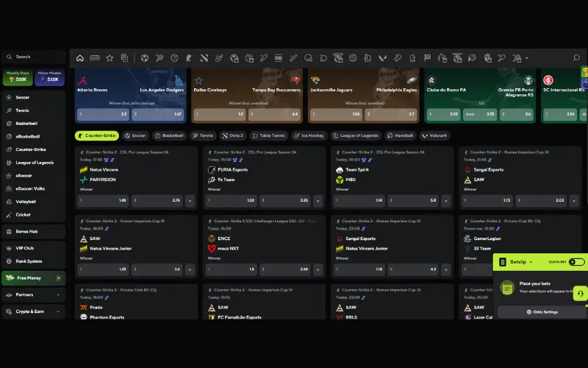Viewport: 588px width, 368px height.
Task: Expand markets for Natus Vincere vs PARIVISION
Action: coord(190,201)
